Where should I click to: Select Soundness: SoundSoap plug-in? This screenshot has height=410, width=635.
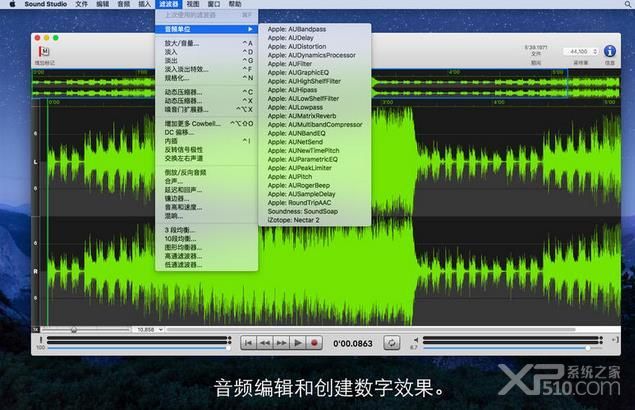pyautogui.click(x=315, y=211)
